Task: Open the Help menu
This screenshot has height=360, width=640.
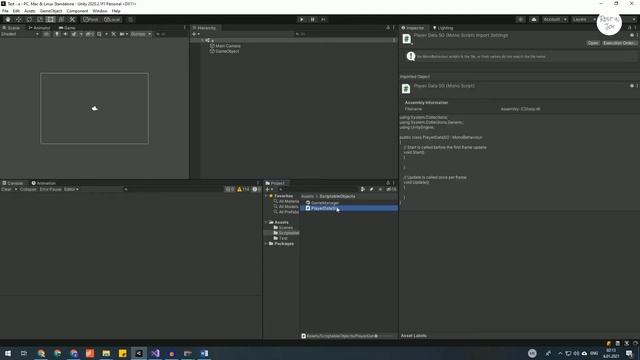Action: 116,11
